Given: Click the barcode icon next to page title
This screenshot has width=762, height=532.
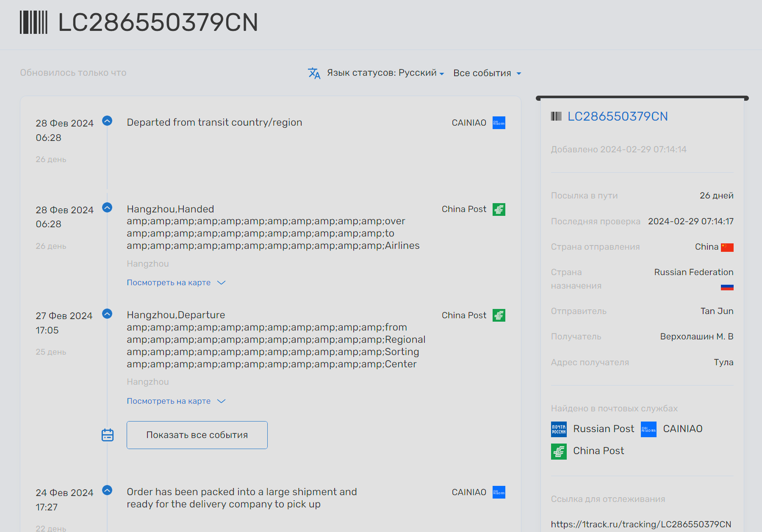Looking at the screenshot, I should (33, 22).
